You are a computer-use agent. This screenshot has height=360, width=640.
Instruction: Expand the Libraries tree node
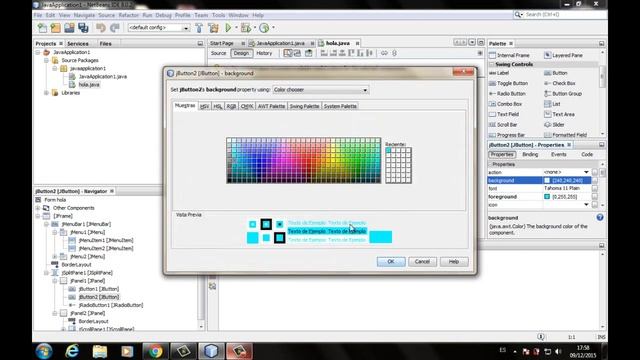tap(46, 93)
